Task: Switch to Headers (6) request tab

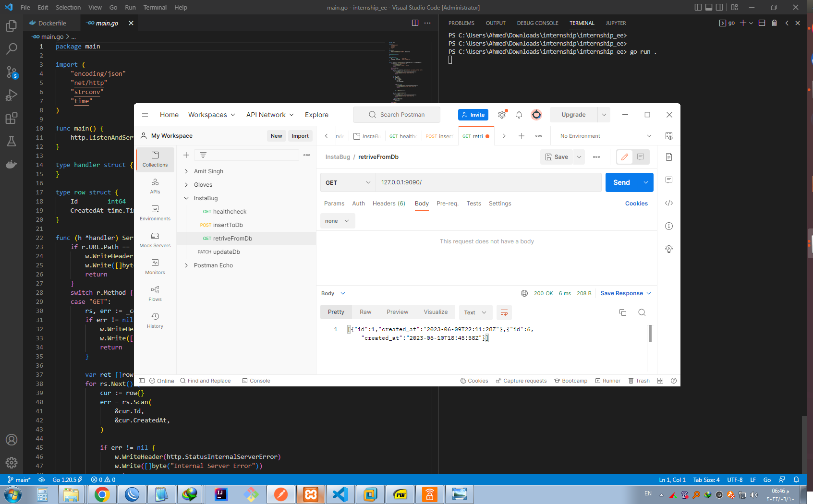Action: pos(389,204)
